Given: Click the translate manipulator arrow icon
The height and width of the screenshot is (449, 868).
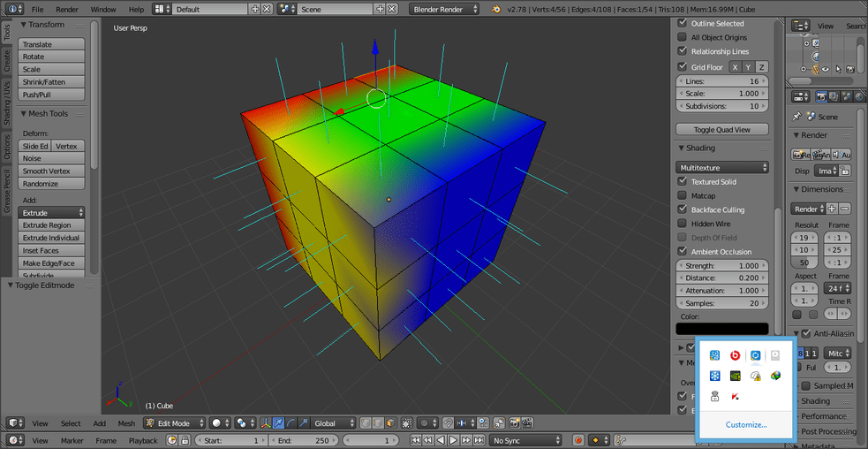Looking at the screenshot, I should (278, 423).
